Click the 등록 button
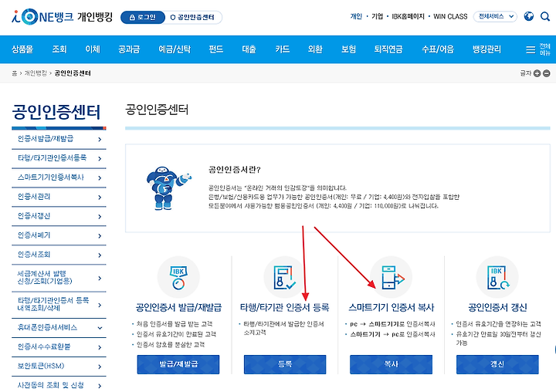Viewport: 556px width, 392px height. click(x=285, y=364)
